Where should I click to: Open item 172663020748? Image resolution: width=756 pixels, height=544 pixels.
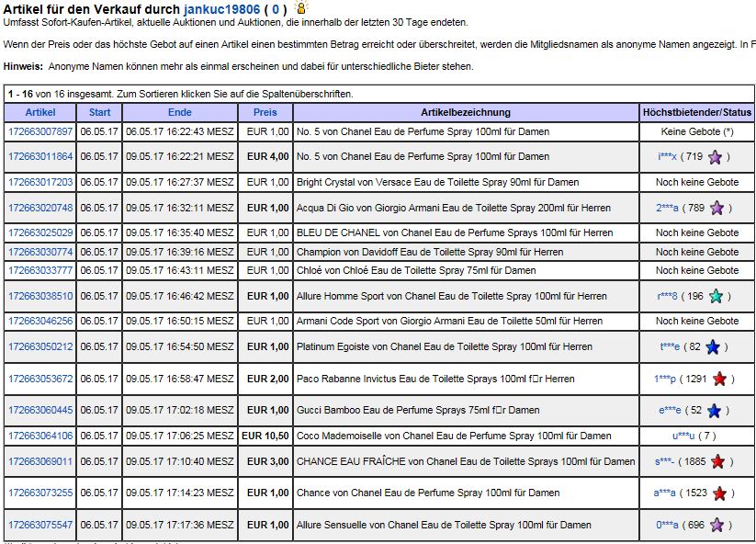40,208
